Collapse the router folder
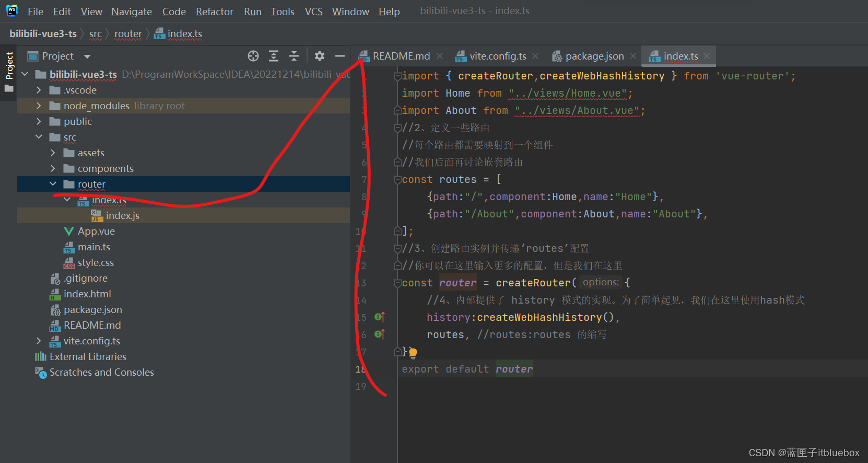The image size is (868, 463). 53,184
